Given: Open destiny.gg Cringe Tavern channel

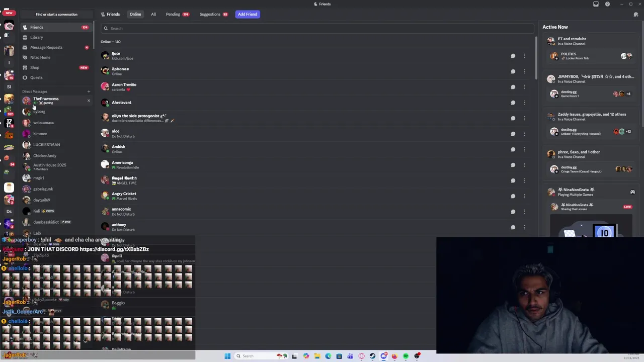Looking at the screenshot, I should (591, 169).
